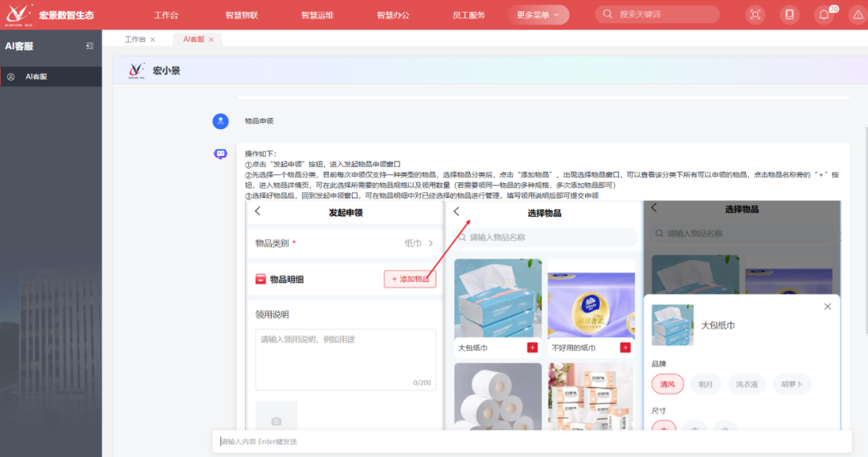Click the 大包纸巾 thumbnail in detail popup

click(673, 325)
